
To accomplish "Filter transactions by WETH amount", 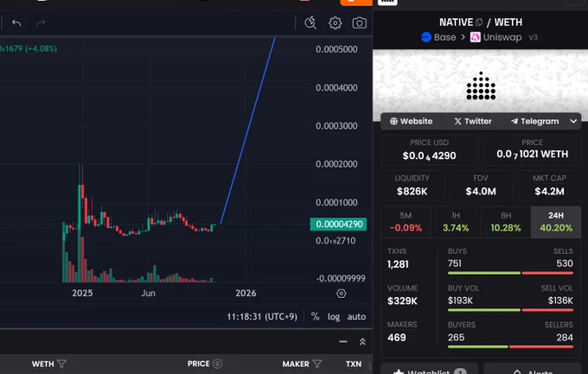I will (62, 364).
